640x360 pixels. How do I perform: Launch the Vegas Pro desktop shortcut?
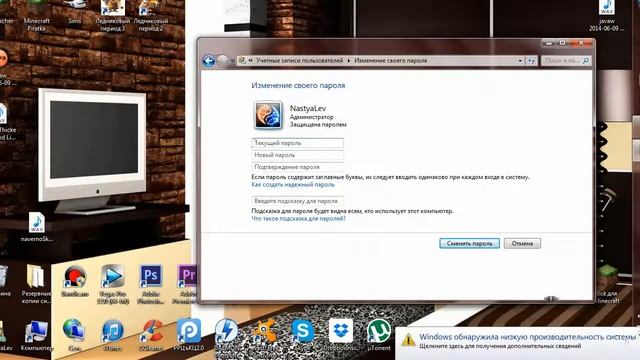(x=113, y=284)
